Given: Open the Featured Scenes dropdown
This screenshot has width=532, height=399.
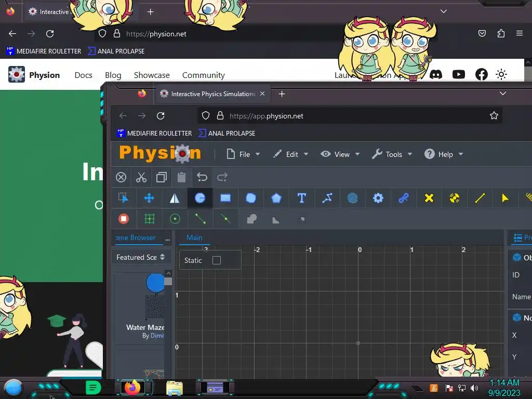Looking at the screenshot, I should click(141, 257).
